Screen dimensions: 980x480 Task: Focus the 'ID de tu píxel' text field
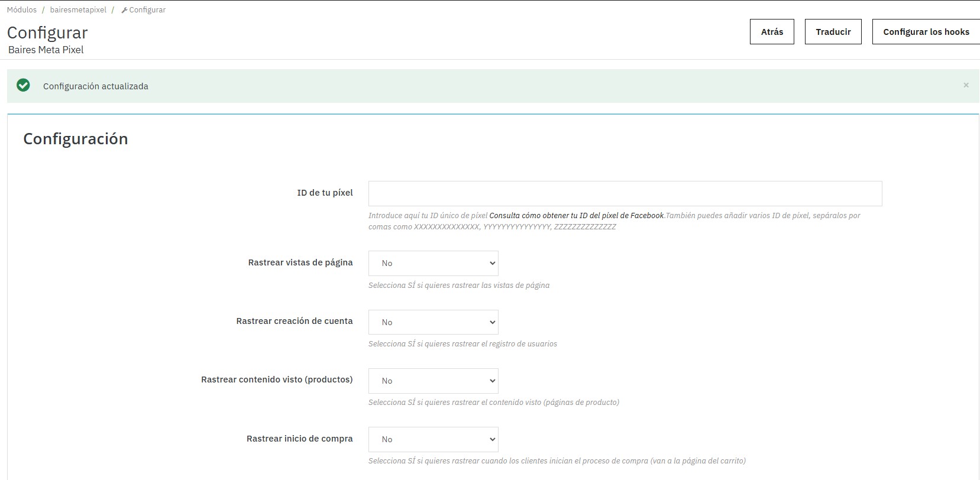[x=625, y=194]
